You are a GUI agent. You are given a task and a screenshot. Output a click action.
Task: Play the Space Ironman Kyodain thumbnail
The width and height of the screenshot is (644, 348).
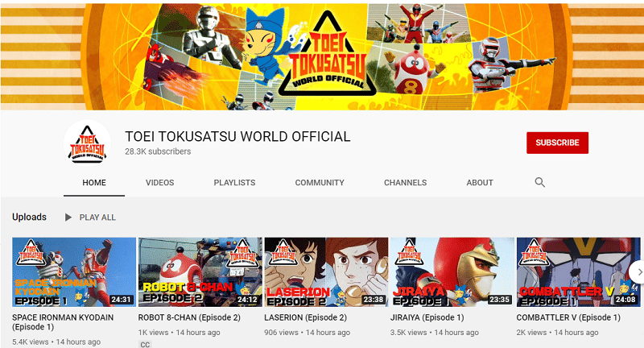point(74,272)
